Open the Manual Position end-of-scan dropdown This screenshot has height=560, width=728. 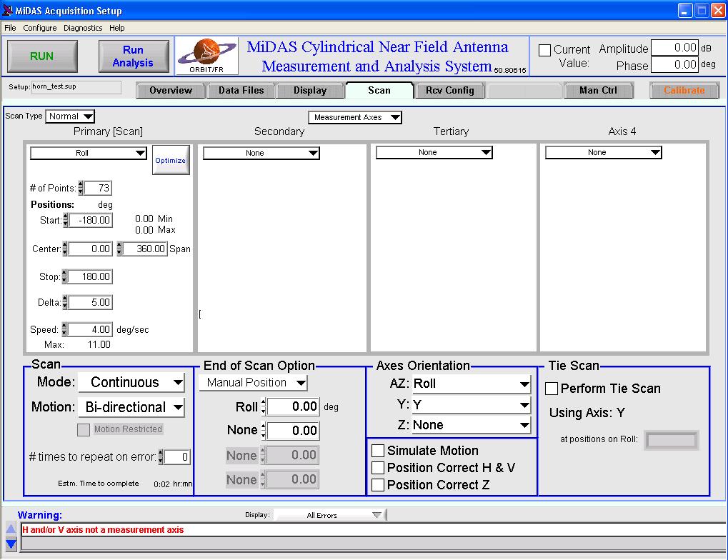[x=253, y=383]
